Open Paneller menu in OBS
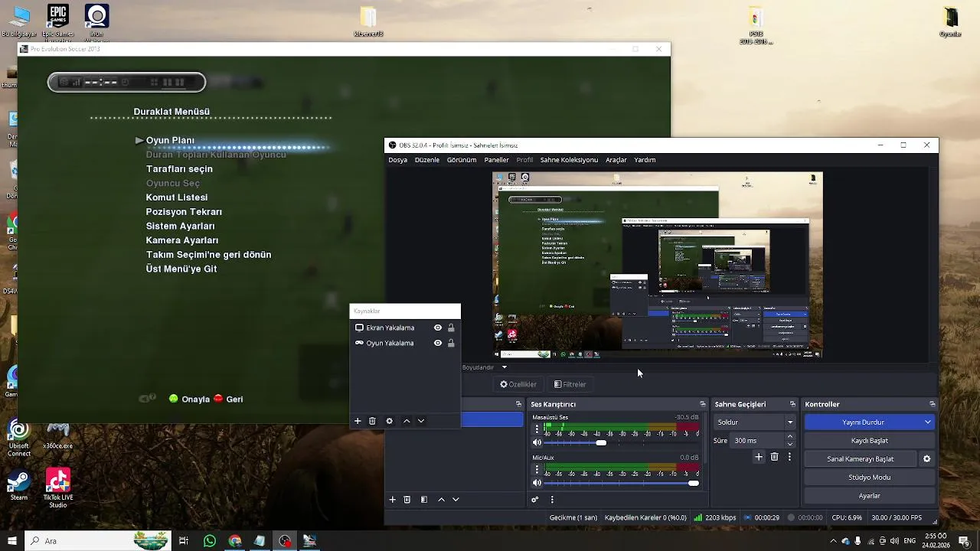Screen dimensions: 980x551 [496, 160]
